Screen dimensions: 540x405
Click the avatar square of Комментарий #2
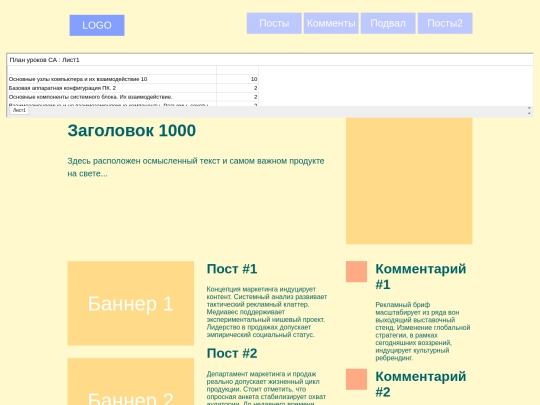tap(356, 380)
